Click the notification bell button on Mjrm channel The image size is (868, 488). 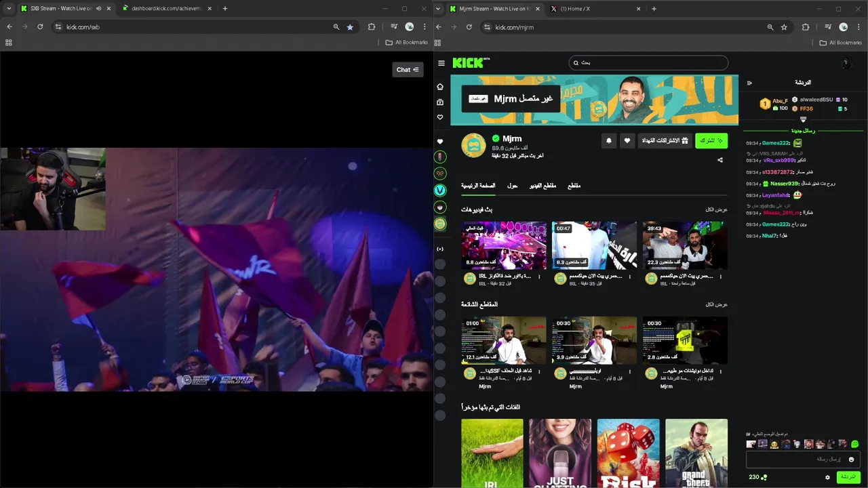pyautogui.click(x=609, y=140)
